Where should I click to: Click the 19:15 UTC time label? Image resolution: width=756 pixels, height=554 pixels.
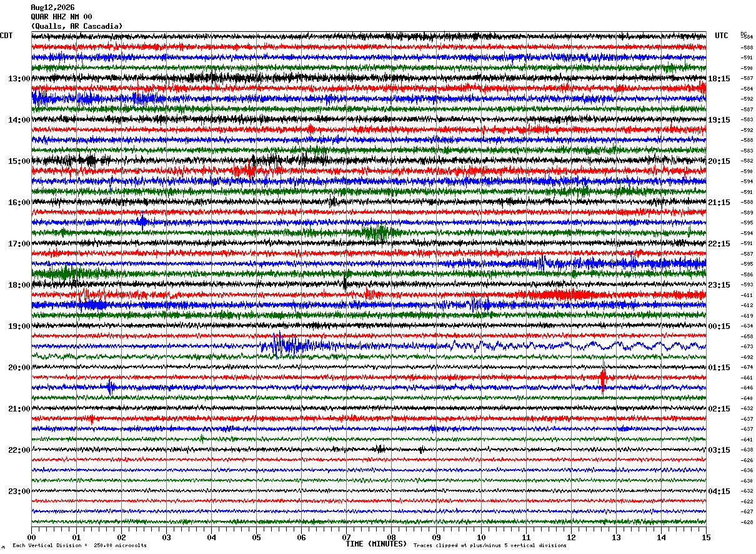tap(719, 120)
